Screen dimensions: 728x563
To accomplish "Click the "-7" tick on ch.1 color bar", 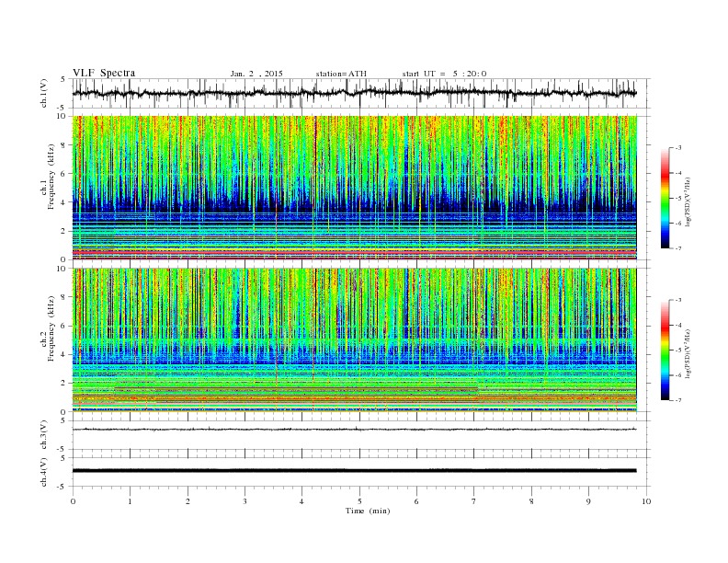I will click(677, 248).
